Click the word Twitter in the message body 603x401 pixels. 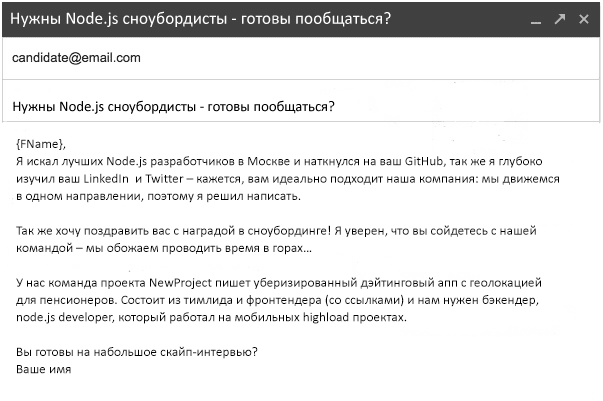click(164, 178)
